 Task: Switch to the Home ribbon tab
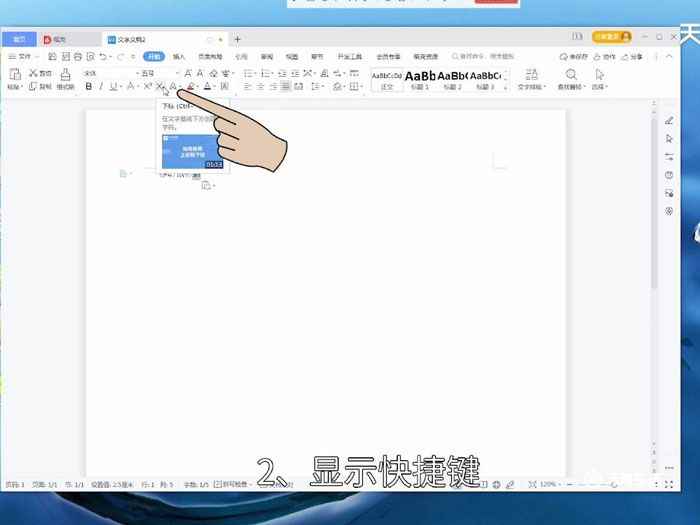tap(154, 56)
